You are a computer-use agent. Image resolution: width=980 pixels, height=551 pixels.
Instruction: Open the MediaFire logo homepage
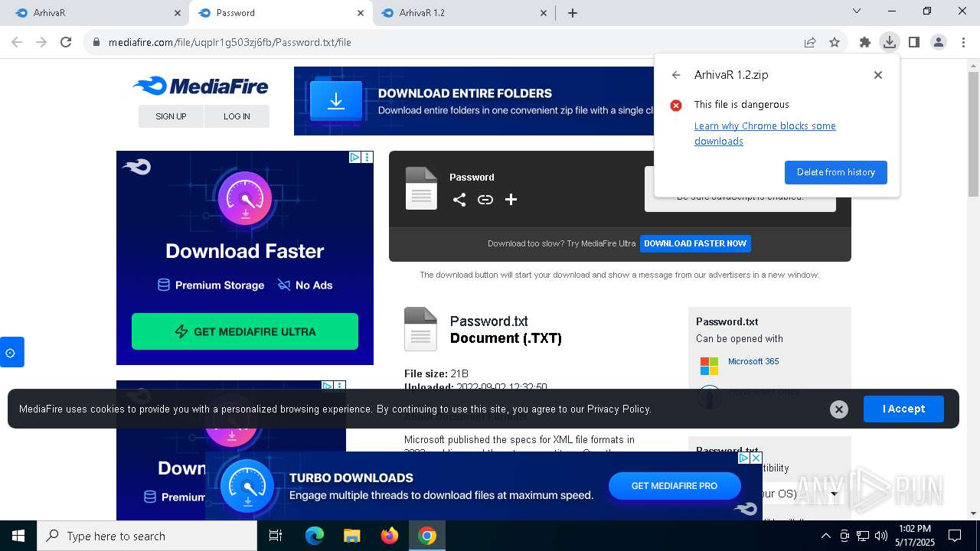click(x=201, y=86)
